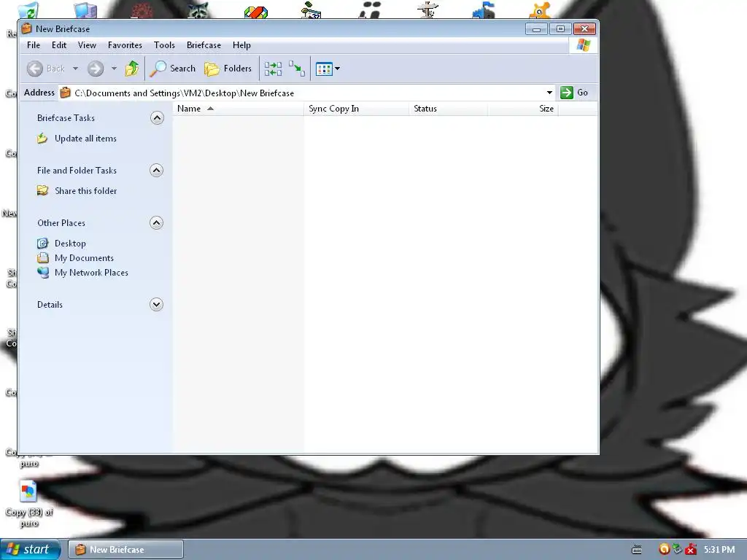
Task: Sort by Sync Copy In column
Action: [x=356, y=109]
